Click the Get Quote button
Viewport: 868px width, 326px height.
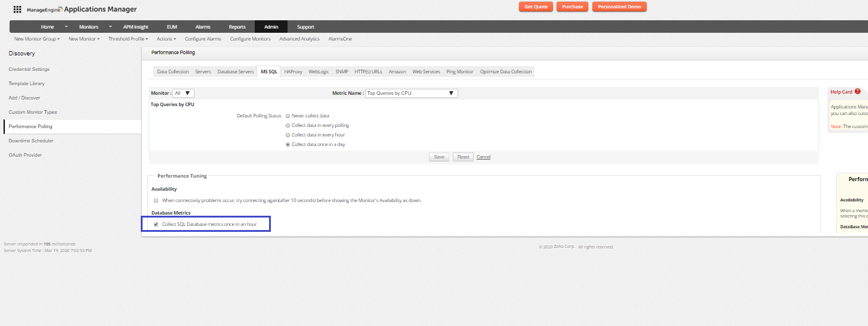[x=536, y=7]
